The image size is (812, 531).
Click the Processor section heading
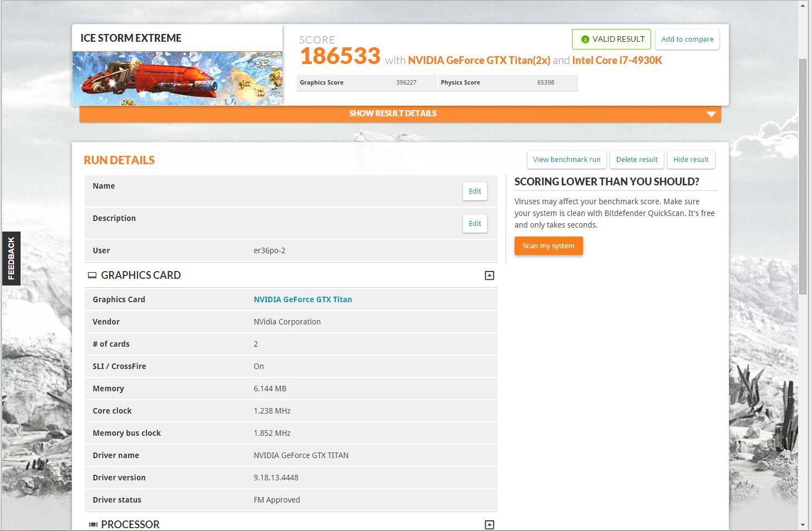point(130,524)
